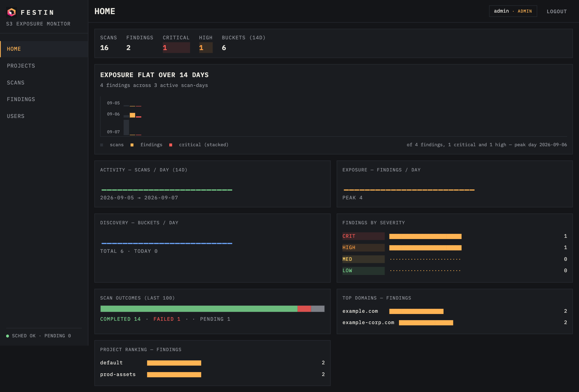Click the Festin cube logo icon
Viewport: 579px width, 392px height.
pyautogui.click(x=12, y=12)
